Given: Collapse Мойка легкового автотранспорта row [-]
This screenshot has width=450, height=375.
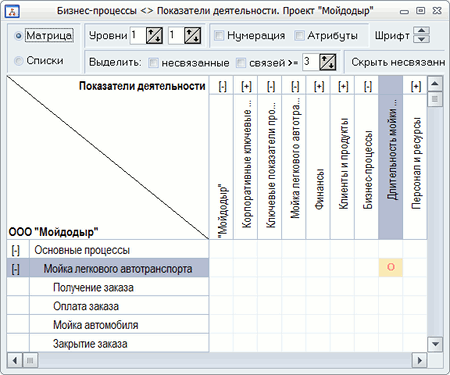Looking at the screenshot, I should [x=16, y=269].
